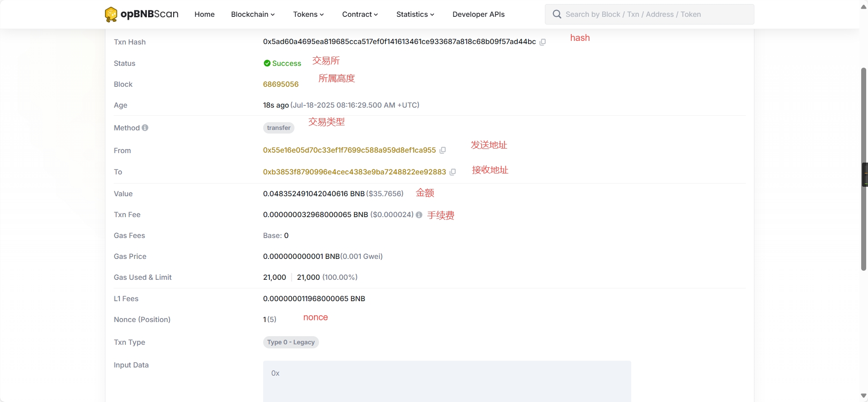Viewport: 868px width, 402px height.
Task: Open the From address 0x55e16e... link
Action: click(x=349, y=150)
